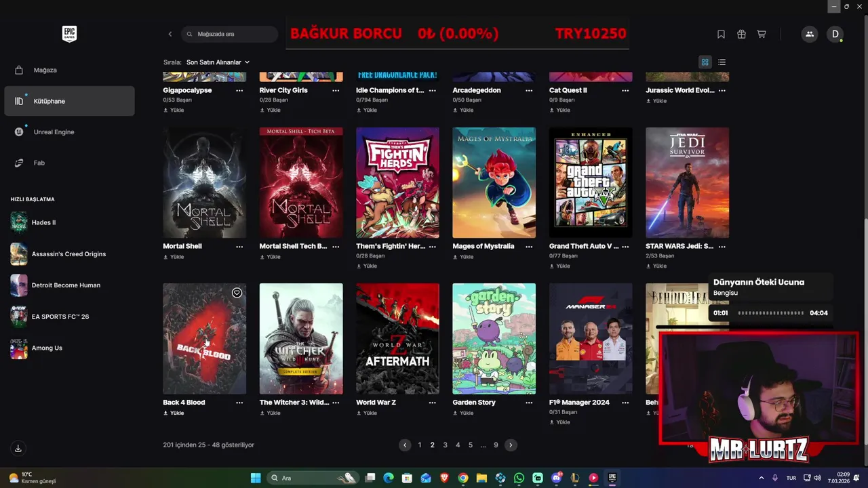
Task: Open the shopping cart icon
Action: click(x=762, y=34)
